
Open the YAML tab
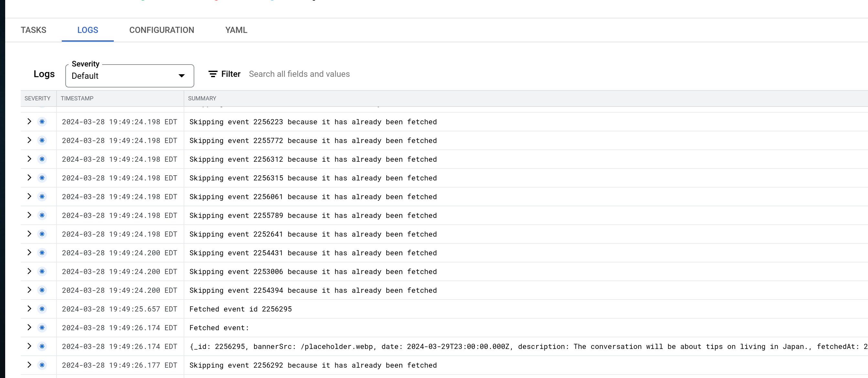coord(236,30)
